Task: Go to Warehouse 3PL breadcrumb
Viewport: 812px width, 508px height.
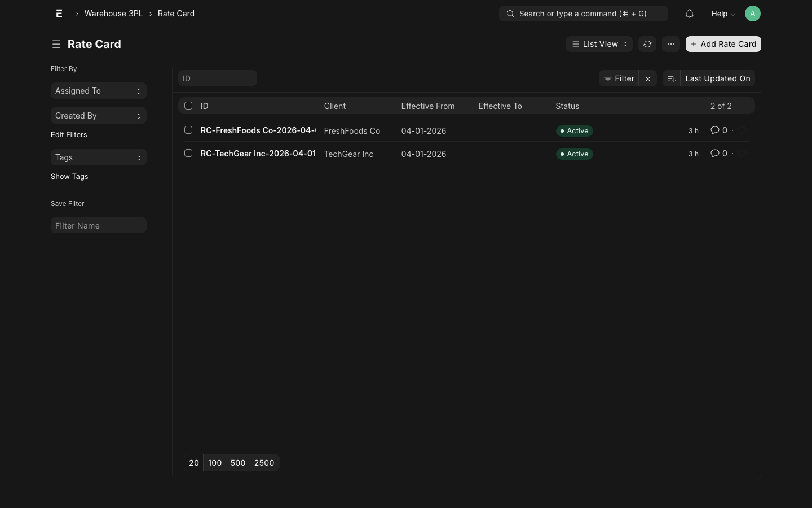Action: coord(113,14)
